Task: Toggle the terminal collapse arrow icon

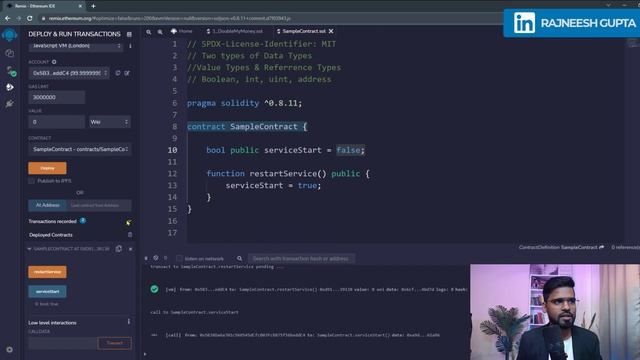Action: (x=146, y=258)
